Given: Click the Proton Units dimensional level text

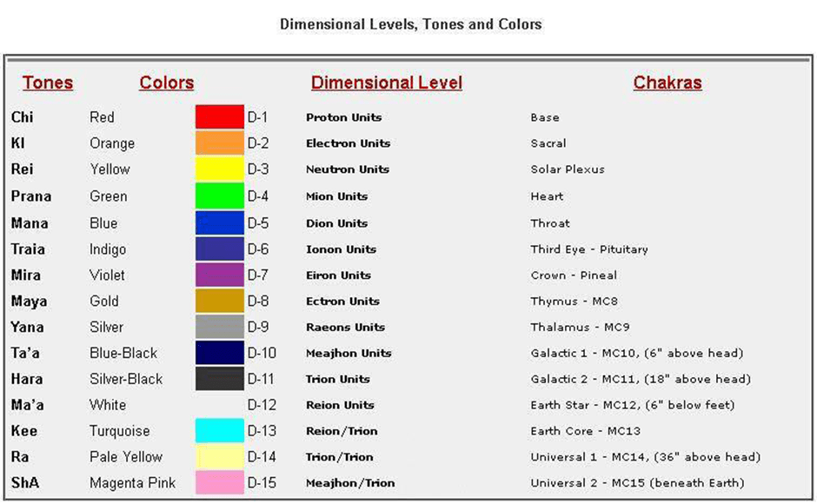Looking at the screenshot, I should point(343,117).
